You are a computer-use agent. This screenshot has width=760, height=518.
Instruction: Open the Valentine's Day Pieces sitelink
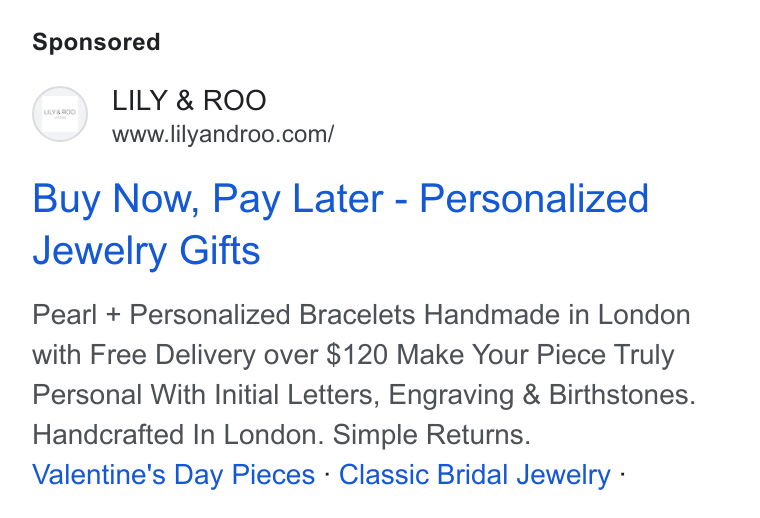click(x=174, y=474)
